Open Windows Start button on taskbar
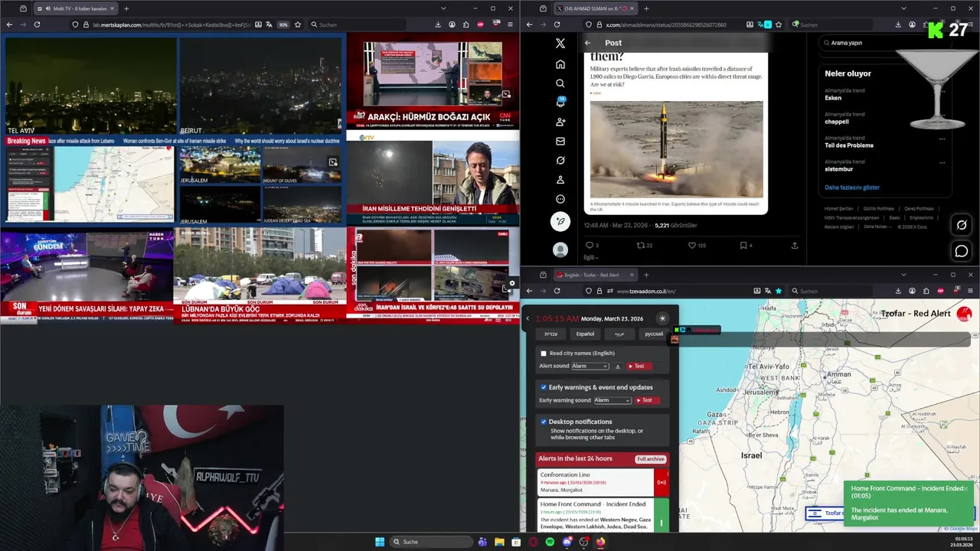The height and width of the screenshot is (551, 980). [380, 542]
